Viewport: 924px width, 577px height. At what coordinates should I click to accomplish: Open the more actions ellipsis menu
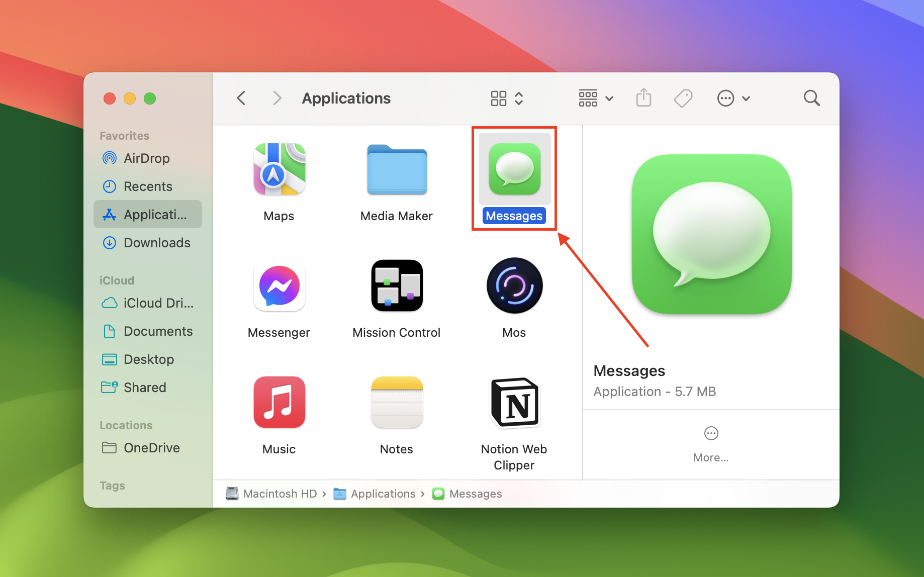pyautogui.click(x=725, y=98)
